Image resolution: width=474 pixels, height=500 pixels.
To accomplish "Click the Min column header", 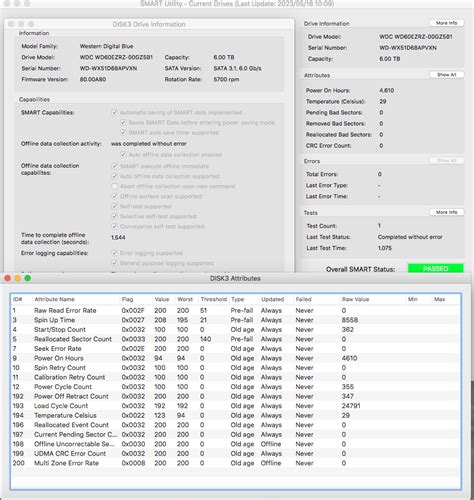I will [x=419, y=299].
